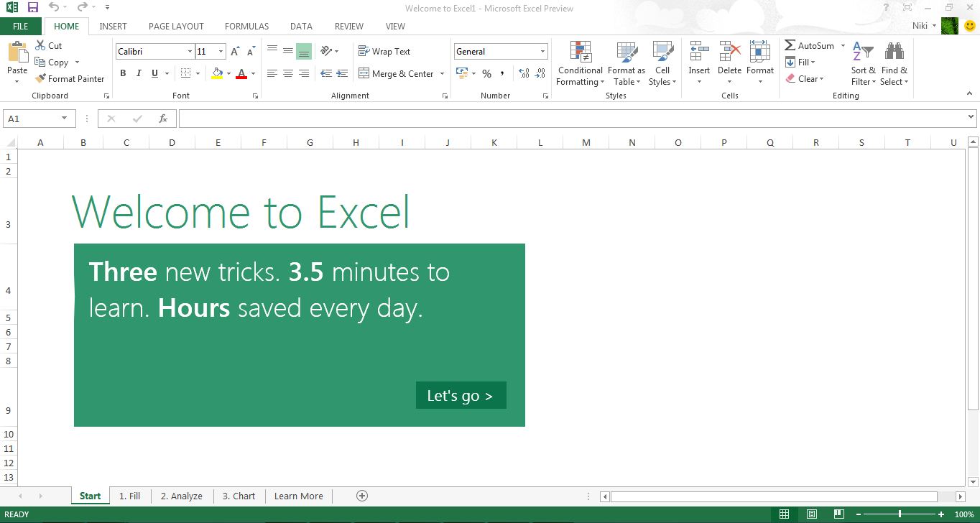Click the Insert Function fx icon
The height and width of the screenshot is (523, 980).
pos(163,119)
